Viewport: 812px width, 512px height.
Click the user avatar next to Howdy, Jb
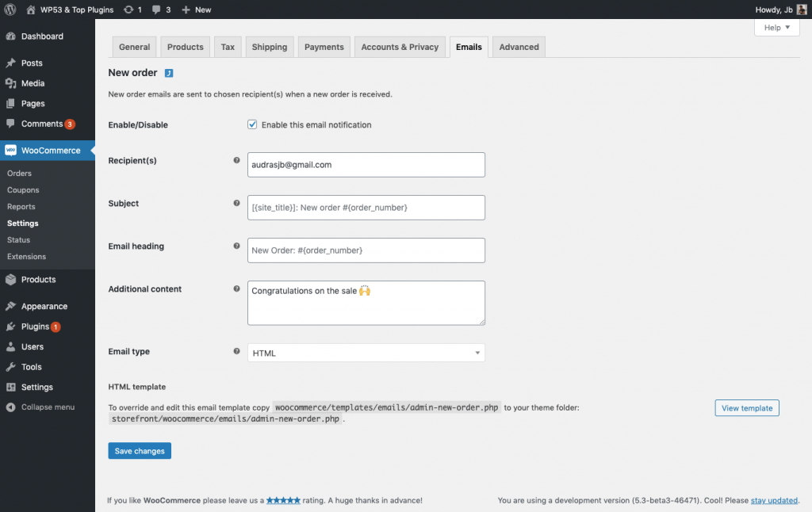click(802, 10)
